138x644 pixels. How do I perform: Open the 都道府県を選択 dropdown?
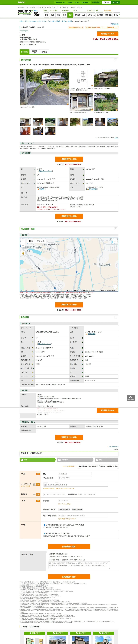click(x=64, y=509)
